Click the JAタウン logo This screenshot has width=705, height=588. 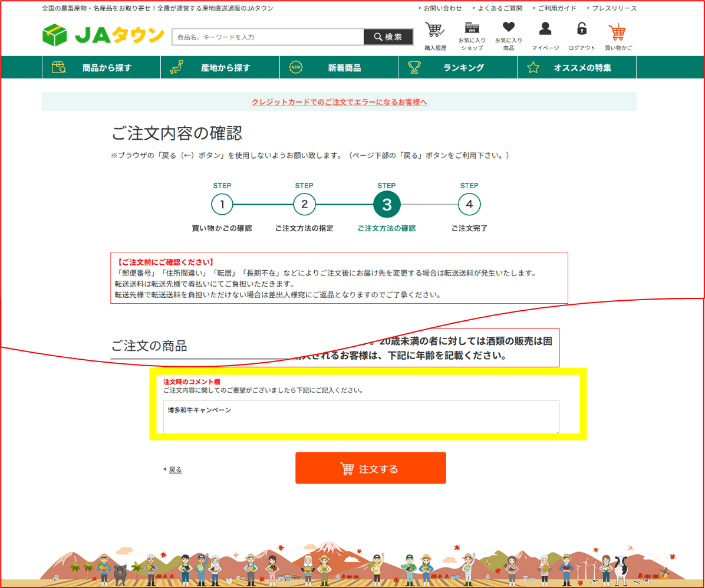(x=103, y=35)
